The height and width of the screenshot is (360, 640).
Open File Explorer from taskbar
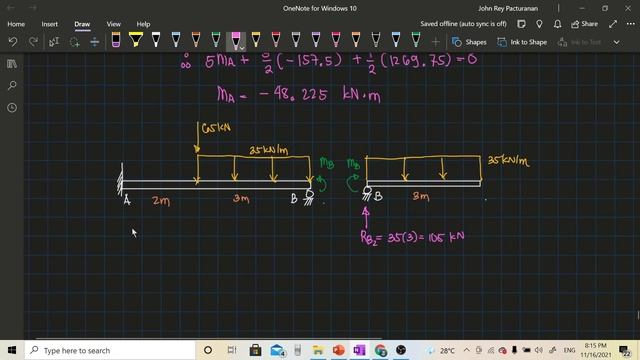318,350
